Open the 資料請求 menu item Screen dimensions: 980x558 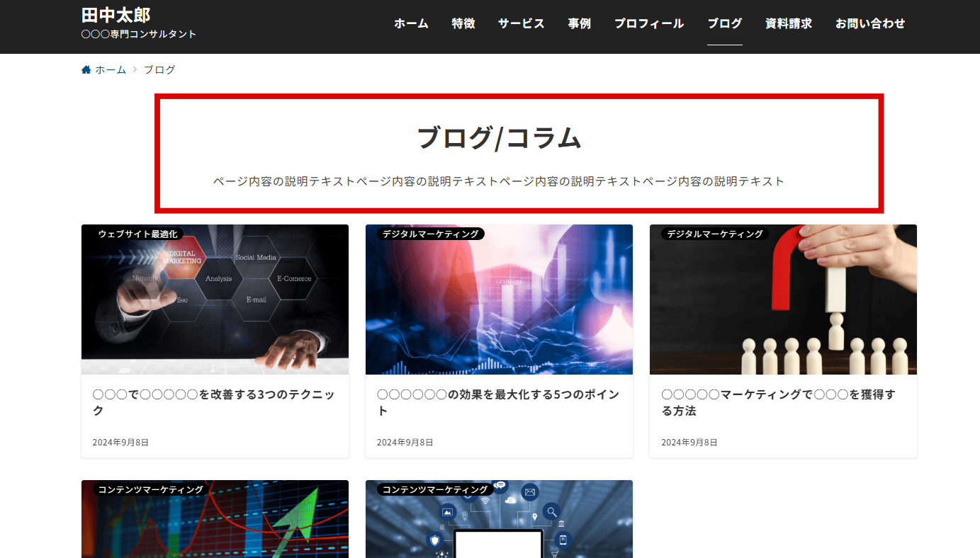(x=789, y=23)
